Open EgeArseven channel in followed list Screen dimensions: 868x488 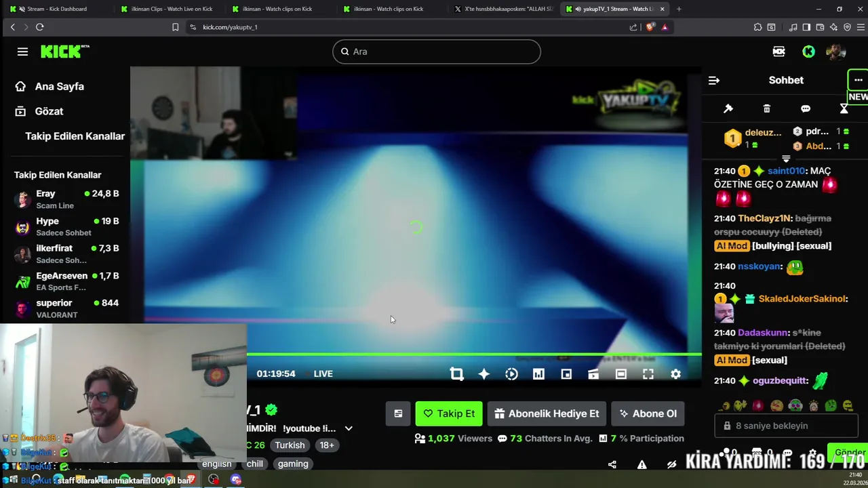click(66, 281)
